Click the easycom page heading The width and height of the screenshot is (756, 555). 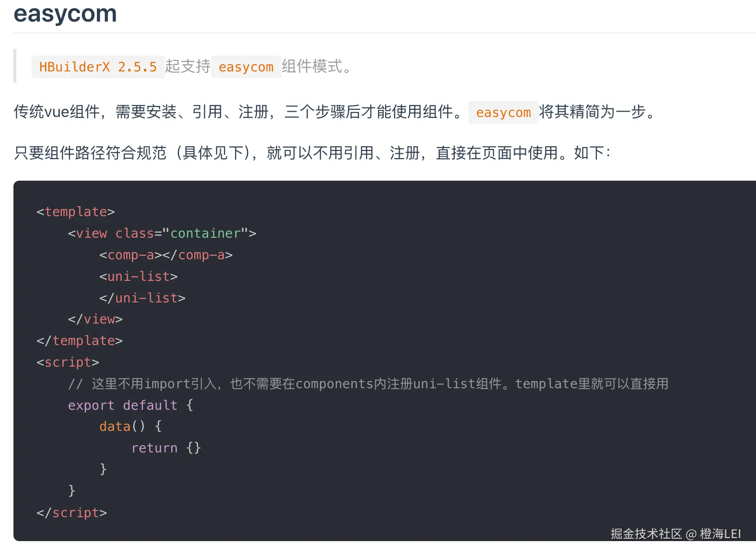pyautogui.click(x=65, y=13)
